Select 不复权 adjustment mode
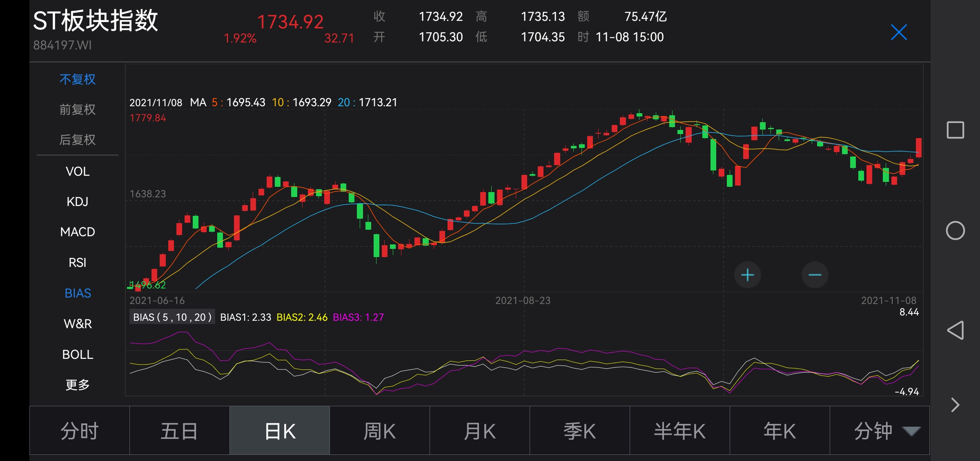The width and height of the screenshot is (980, 461). [78, 79]
